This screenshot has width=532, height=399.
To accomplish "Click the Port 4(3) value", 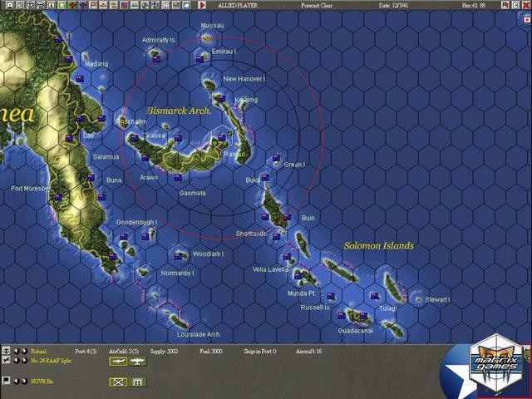I will coord(86,351).
